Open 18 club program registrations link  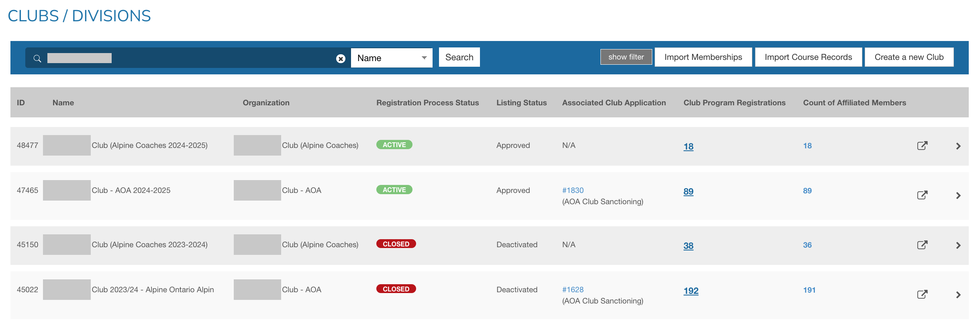pyautogui.click(x=688, y=146)
